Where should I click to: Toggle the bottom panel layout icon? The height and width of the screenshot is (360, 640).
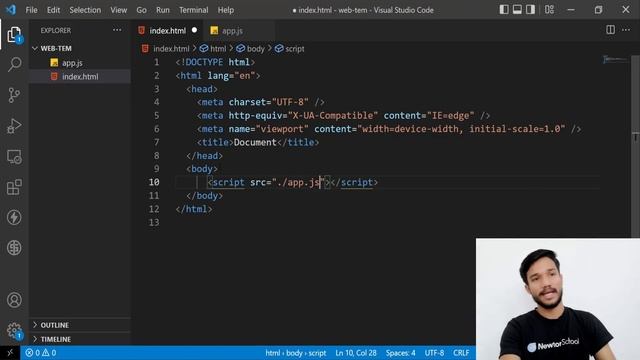[517, 10]
